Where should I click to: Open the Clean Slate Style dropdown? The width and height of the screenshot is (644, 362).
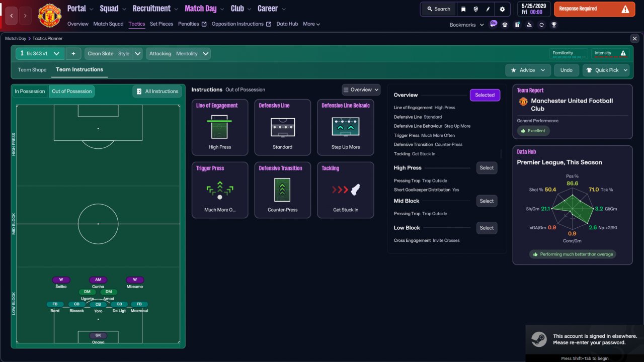114,54
